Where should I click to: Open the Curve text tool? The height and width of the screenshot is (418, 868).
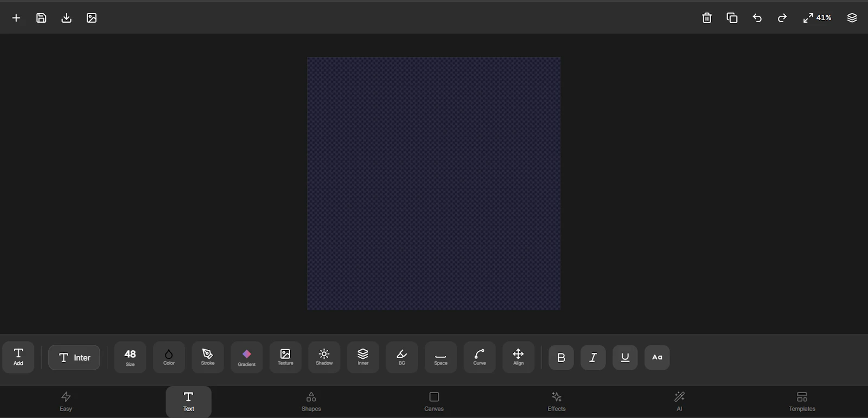click(480, 357)
